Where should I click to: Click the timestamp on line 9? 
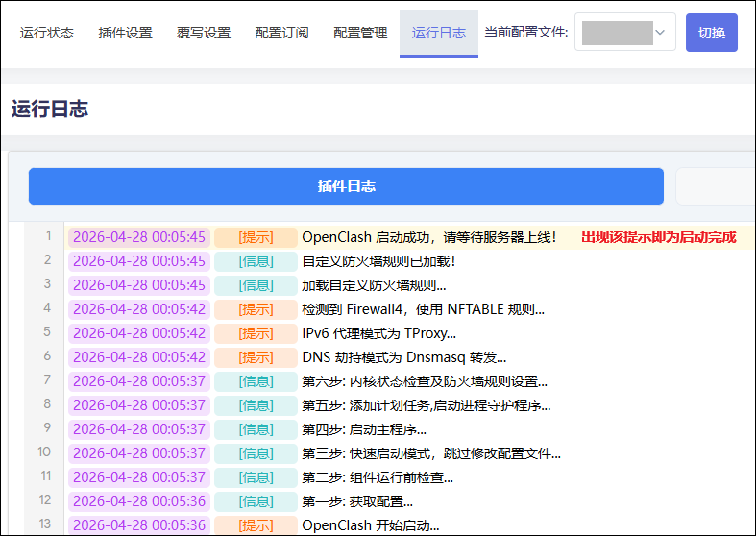(x=139, y=429)
